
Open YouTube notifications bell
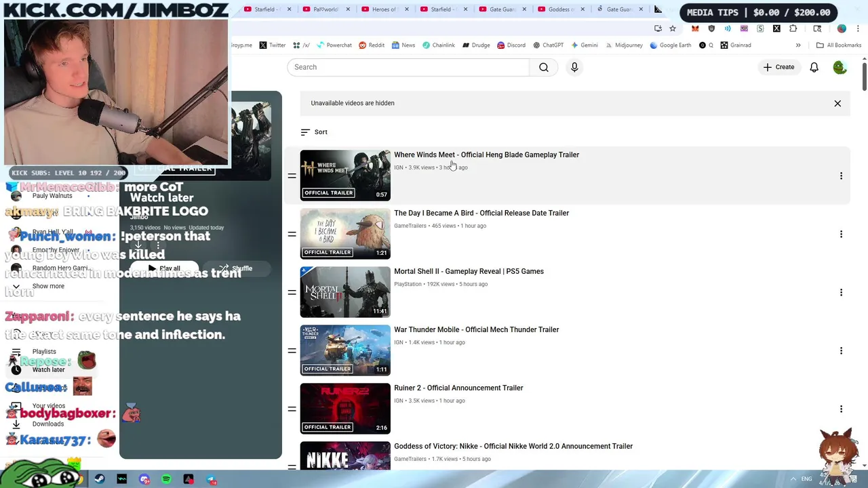pos(814,67)
